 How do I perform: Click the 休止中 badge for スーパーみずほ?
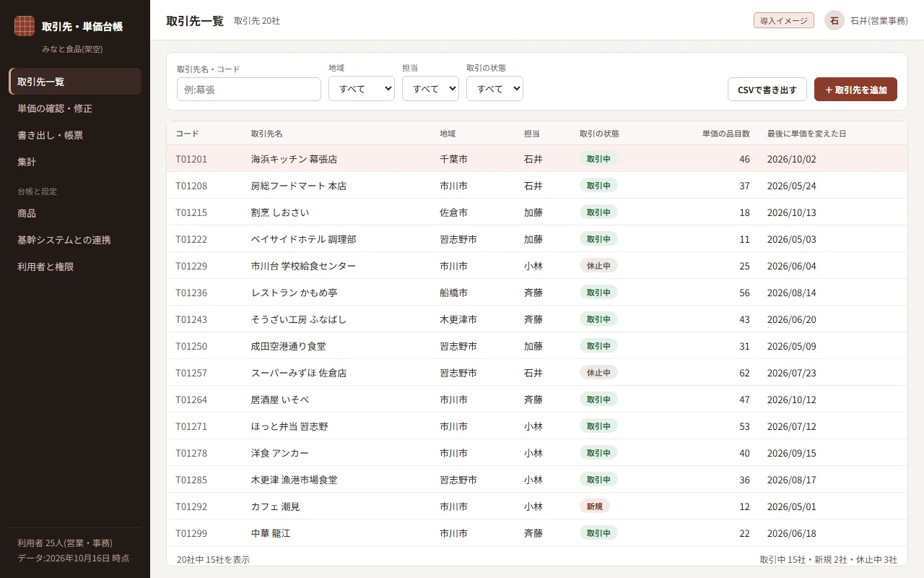[x=598, y=373]
